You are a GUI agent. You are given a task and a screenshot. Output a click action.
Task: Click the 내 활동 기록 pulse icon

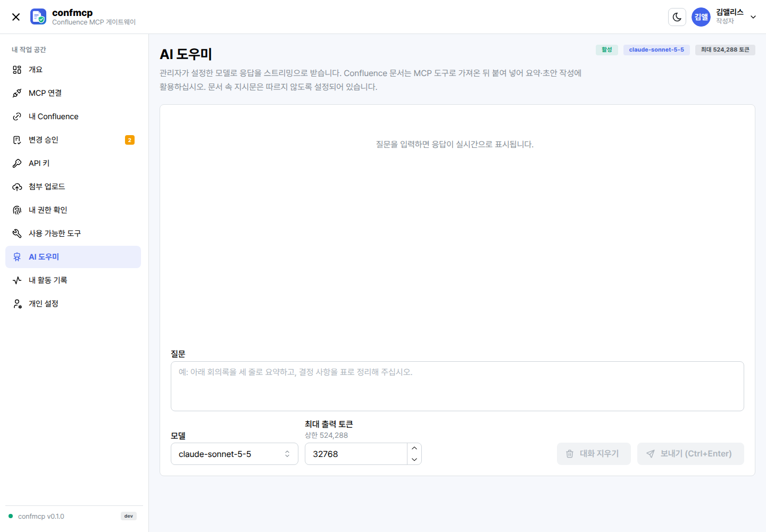(x=17, y=280)
